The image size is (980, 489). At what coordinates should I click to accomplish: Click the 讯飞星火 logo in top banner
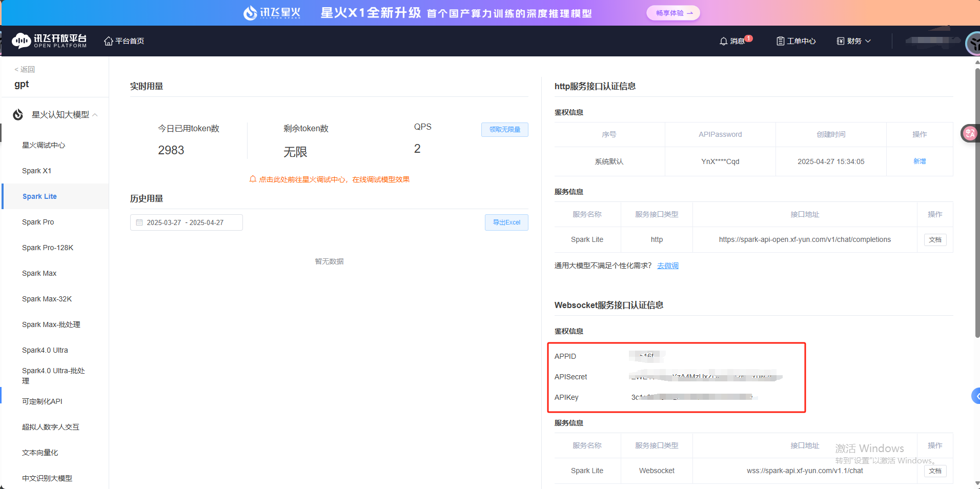click(x=272, y=13)
